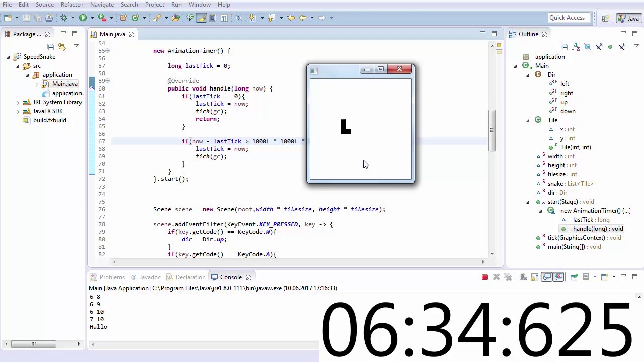Click the New file toolbar icon
Image resolution: width=644 pixels, height=362 pixels.
tap(8, 18)
